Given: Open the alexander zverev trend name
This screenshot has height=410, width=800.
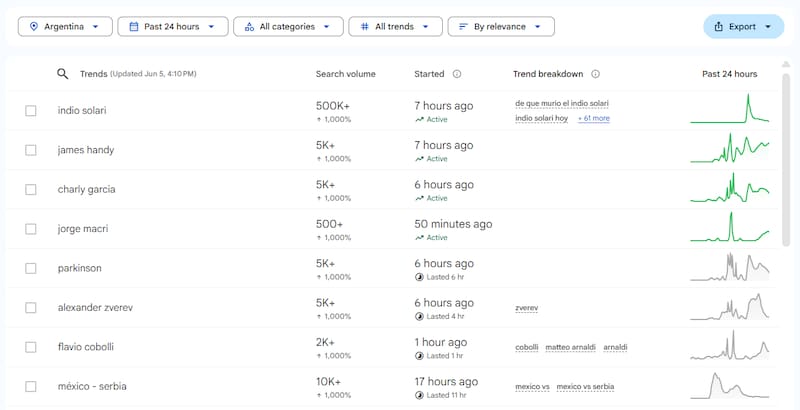Looking at the screenshot, I should [x=95, y=308].
